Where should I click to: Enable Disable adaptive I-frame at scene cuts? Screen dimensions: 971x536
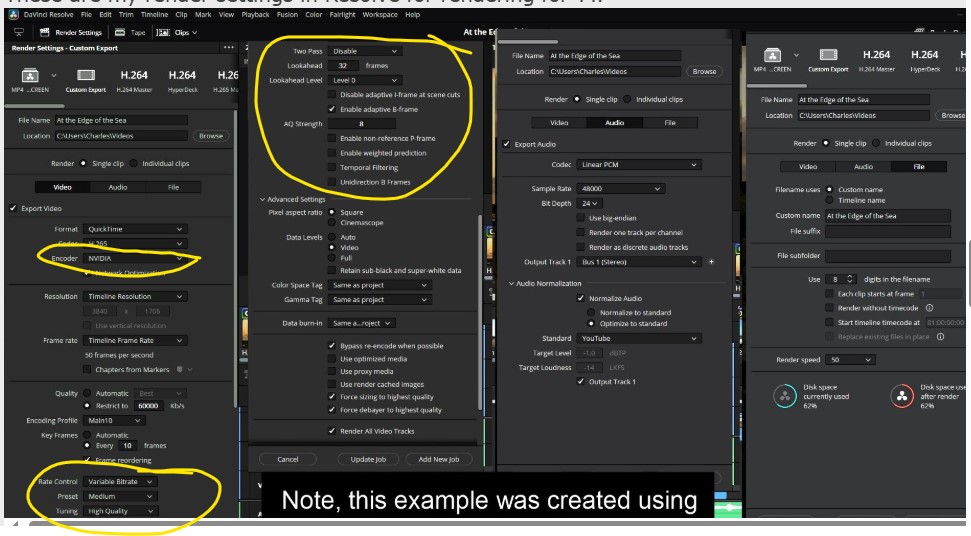click(x=332, y=95)
